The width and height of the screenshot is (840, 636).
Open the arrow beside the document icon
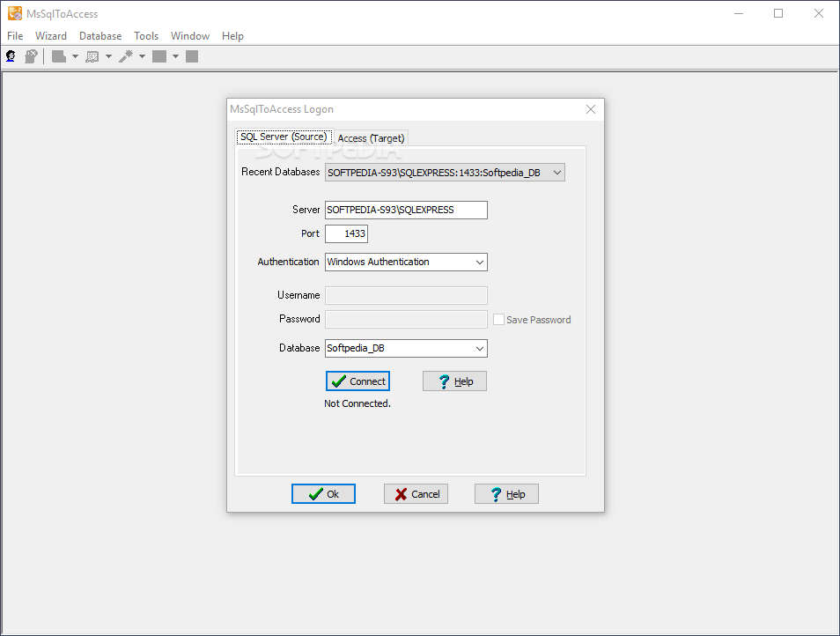click(75, 56)
